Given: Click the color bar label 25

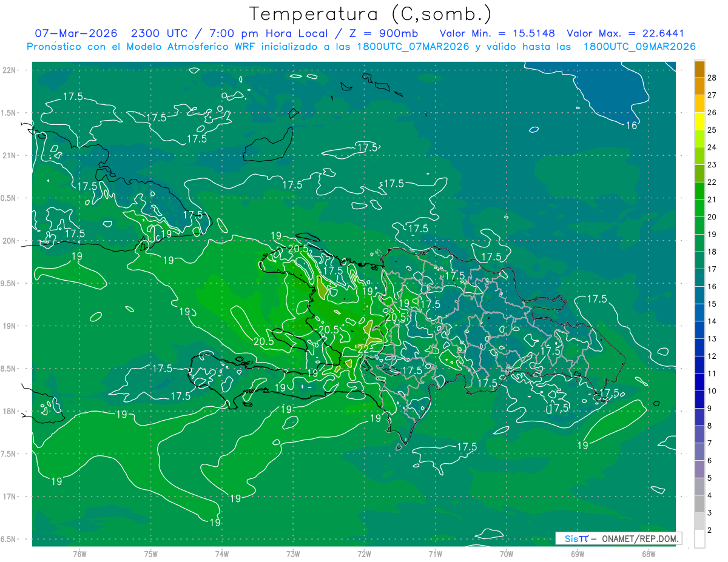Looking at the screenshot, I should click(x=712, y=130).
